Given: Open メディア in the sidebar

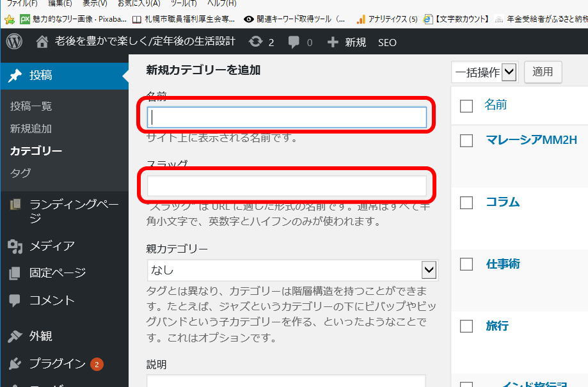Looking at the screenshot, I should (x=51, y=246).
